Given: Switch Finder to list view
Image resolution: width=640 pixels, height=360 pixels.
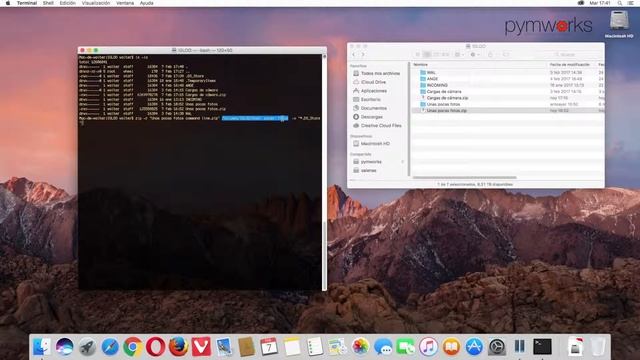Looking at the screenshot, I should 427,54.
